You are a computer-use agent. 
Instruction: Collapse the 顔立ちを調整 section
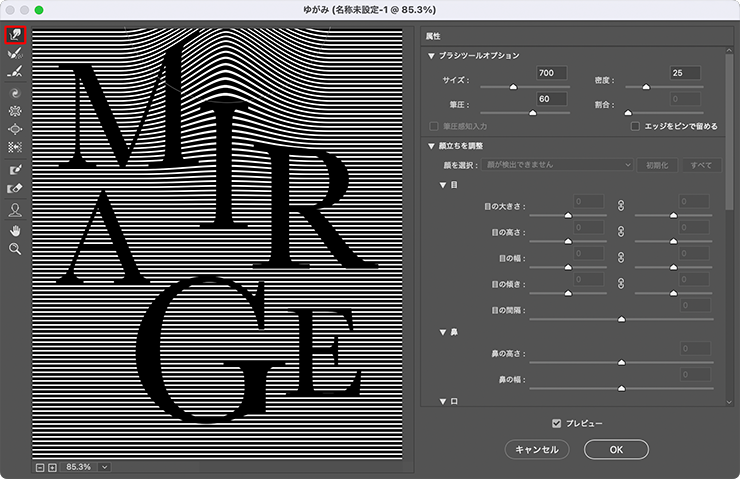431,146
